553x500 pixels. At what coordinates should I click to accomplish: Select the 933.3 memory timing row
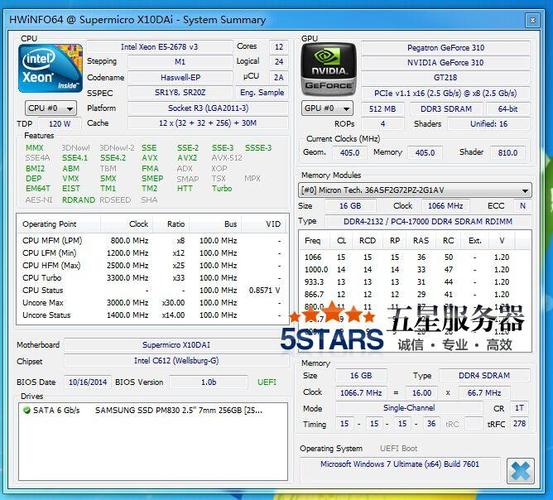pos(415,282)
